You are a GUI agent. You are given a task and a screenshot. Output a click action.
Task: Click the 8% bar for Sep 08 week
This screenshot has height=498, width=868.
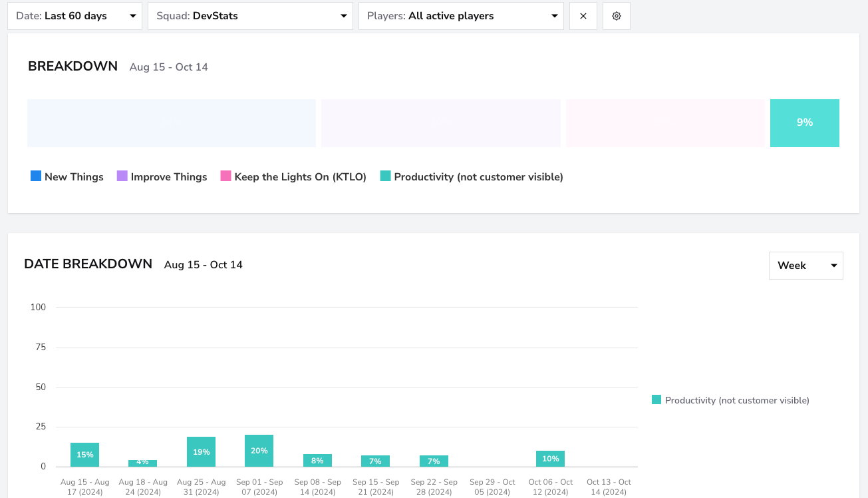pyautogui.click(x=317, y=460)
